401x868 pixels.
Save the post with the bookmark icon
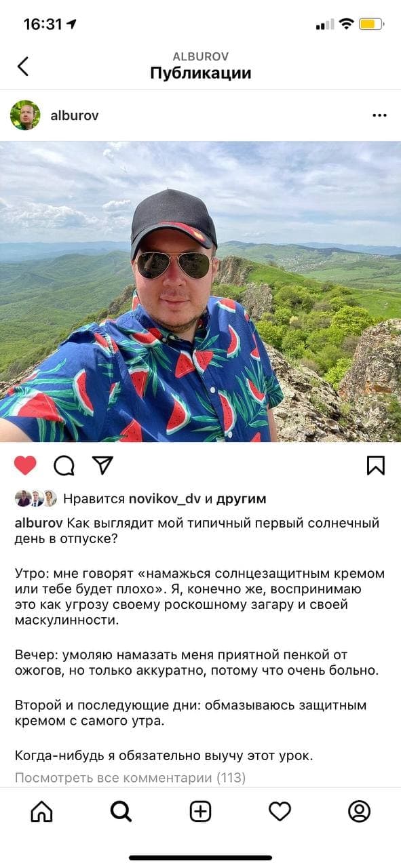click(375, 465)
